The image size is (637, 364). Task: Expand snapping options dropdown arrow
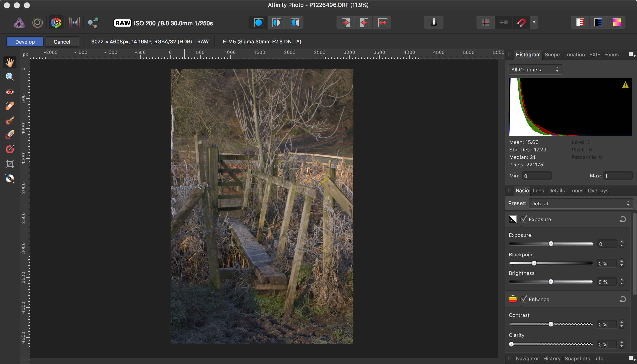click(x=534, y=22)
